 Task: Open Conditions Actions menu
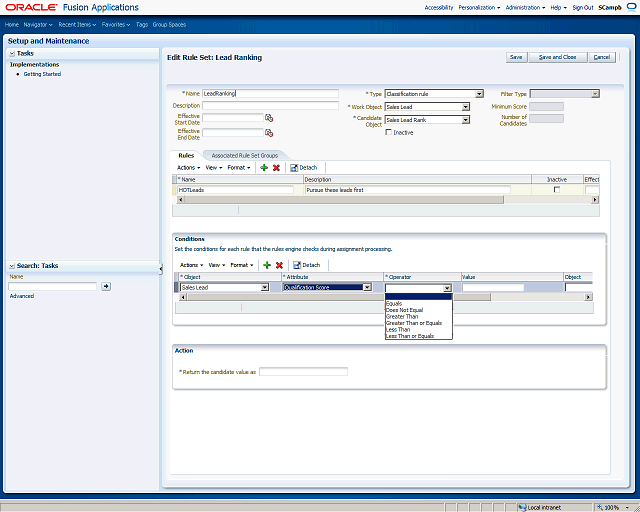coord(191,265)
